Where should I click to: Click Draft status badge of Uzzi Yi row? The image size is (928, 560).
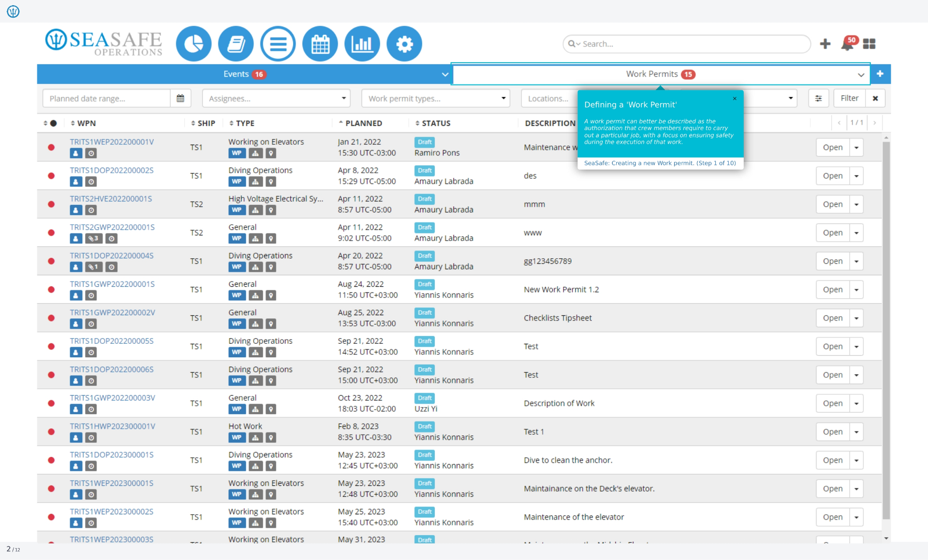coord(425,398)
